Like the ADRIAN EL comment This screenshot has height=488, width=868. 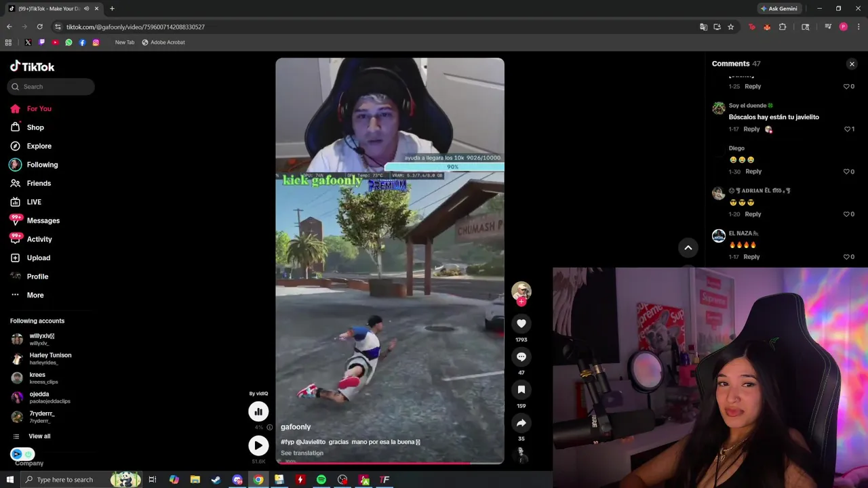pos(847,214)
